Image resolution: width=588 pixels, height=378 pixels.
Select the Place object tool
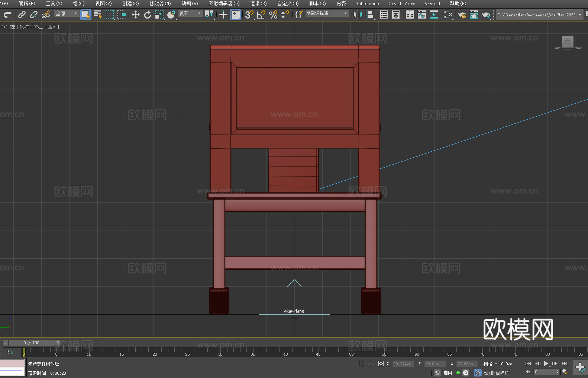pos(171,14)
